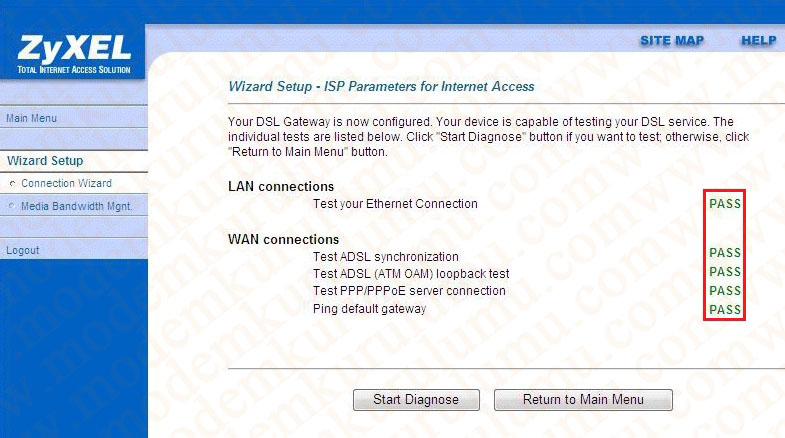Screen dimensions: 785x438
Task: Click the bullet icon beside Connection Wizard
Action: pyautogui.click(x=13, y=184)
